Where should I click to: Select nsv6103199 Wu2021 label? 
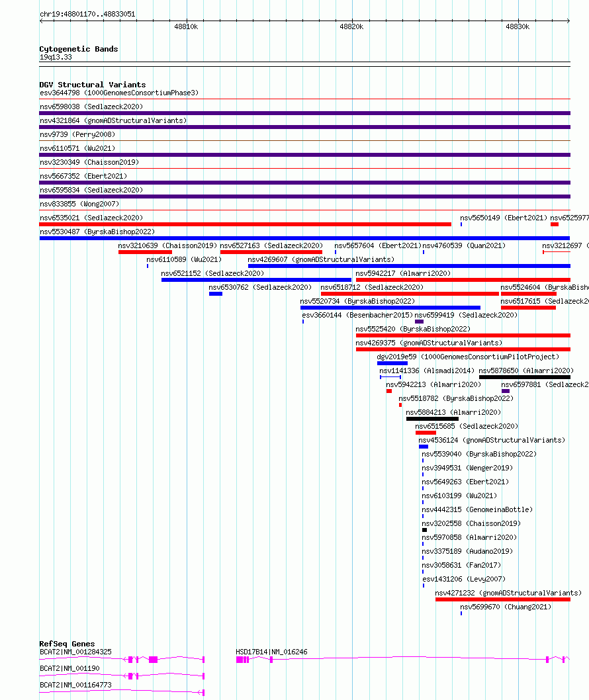[459, 495]
